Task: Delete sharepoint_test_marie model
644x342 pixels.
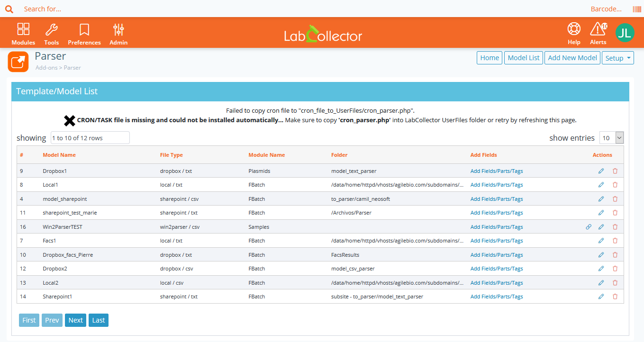Action: click(615, 213)
